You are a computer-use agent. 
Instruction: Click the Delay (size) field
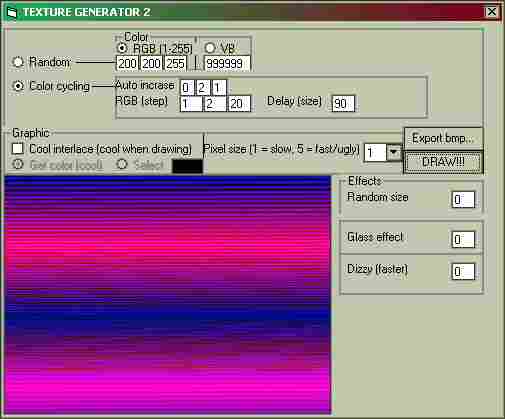coord(343,103)
